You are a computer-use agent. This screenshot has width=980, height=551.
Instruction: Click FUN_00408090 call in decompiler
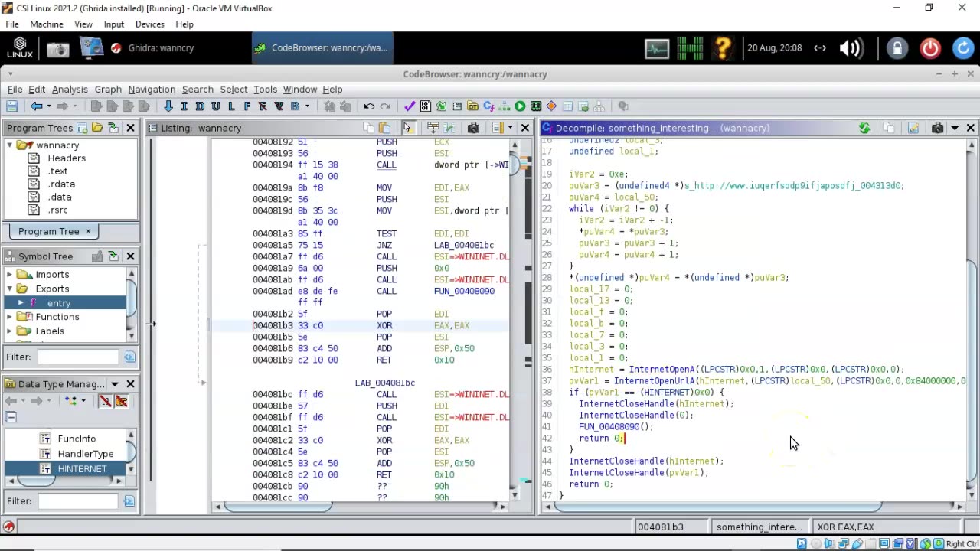tap(609, 427)
